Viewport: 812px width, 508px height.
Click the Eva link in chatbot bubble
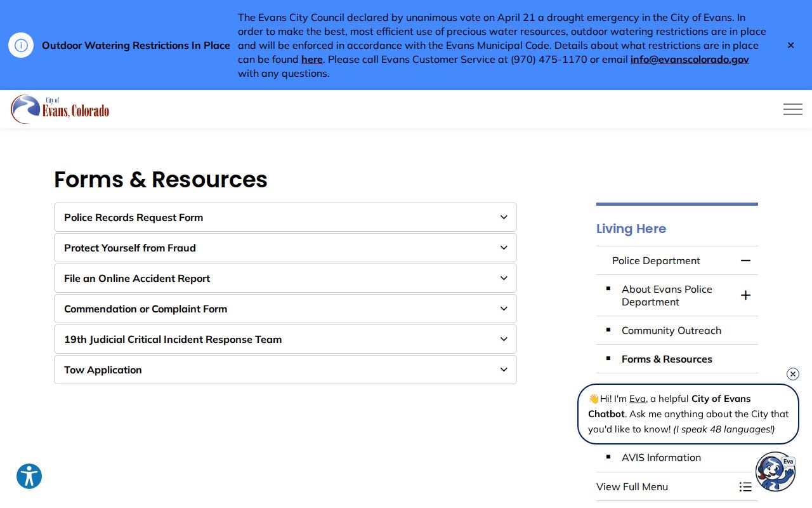pos(637,399)
